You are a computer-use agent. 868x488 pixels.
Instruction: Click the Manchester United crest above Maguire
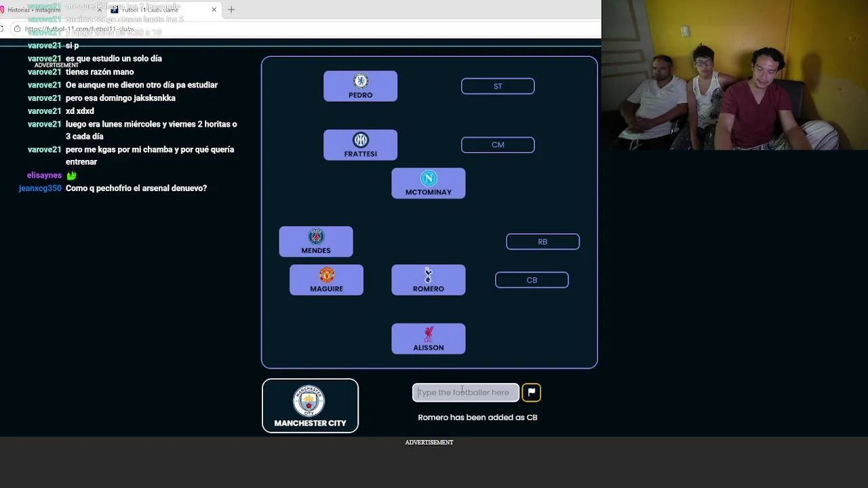tap(327, 274)
